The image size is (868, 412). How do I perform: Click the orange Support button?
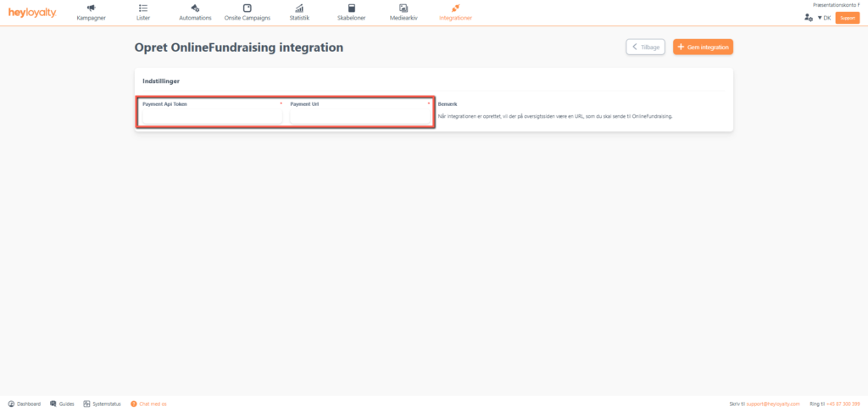pos(847,18)
